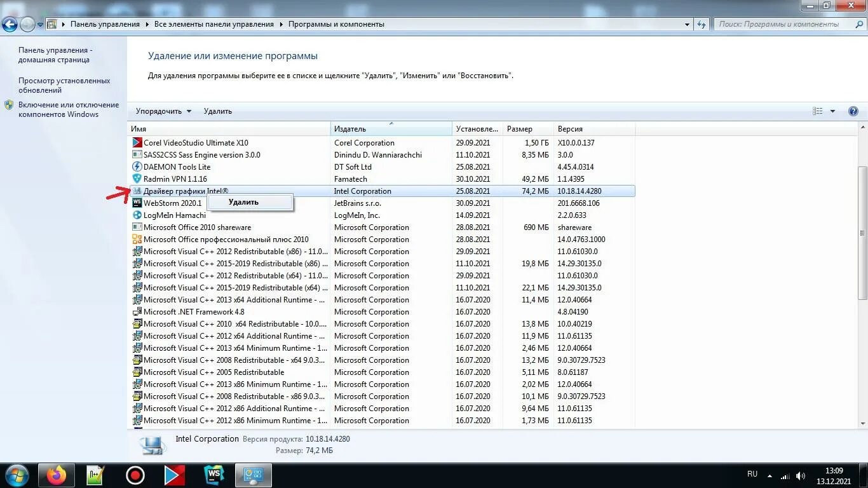Sort by the Размер column header
Screen dimensions: 868x488
(528, 129)
